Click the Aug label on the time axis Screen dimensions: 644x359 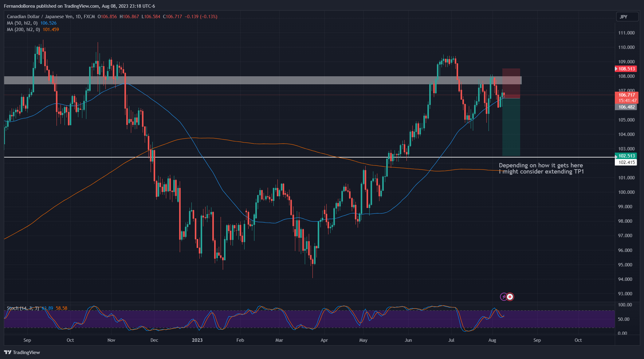(492, 340)
